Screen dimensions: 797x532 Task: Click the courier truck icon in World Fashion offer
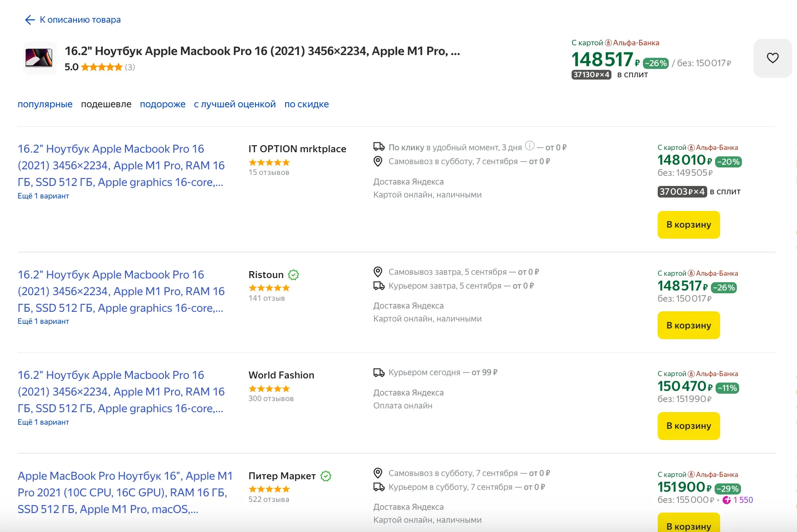379,372
